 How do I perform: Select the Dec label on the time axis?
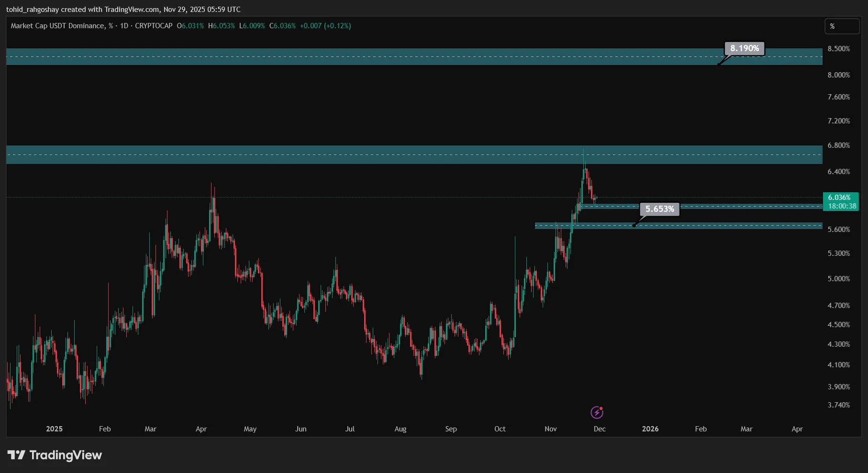tap(600, 429)
